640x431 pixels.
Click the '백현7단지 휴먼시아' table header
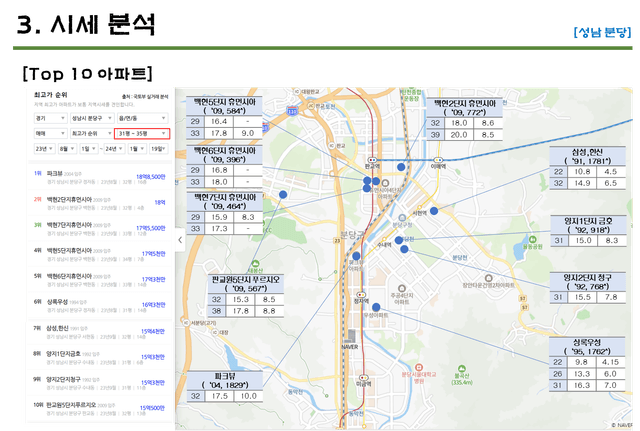pos(224,202)
